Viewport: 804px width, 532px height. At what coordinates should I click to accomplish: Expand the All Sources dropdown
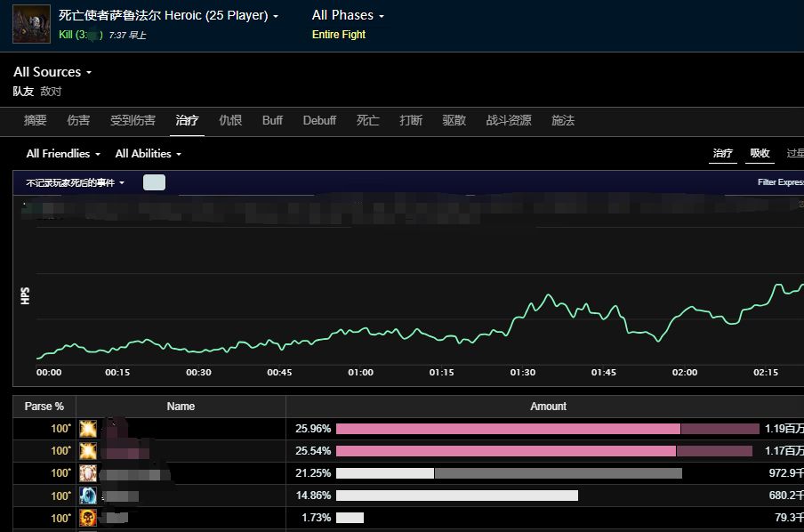click(x=52, y=72)
